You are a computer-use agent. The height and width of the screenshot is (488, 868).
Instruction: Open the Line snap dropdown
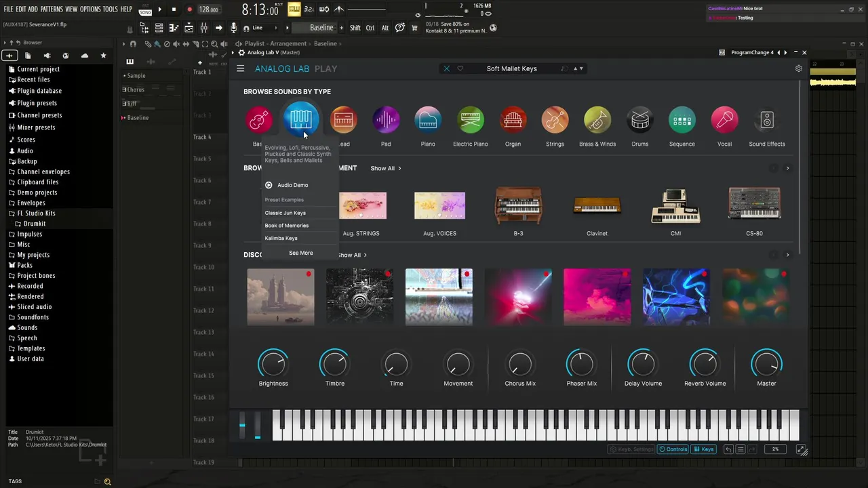coord(265,28)
